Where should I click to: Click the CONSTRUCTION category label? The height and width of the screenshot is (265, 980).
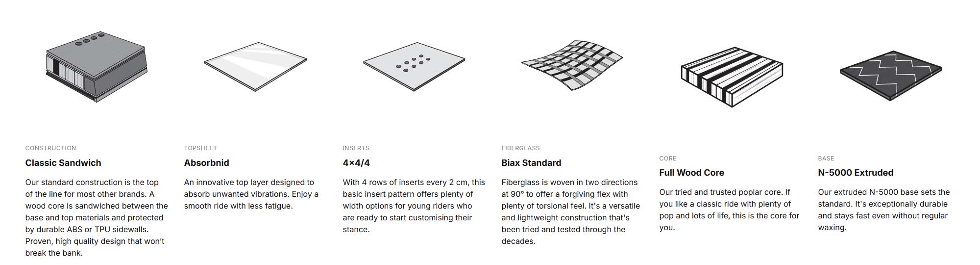(50, 148)
